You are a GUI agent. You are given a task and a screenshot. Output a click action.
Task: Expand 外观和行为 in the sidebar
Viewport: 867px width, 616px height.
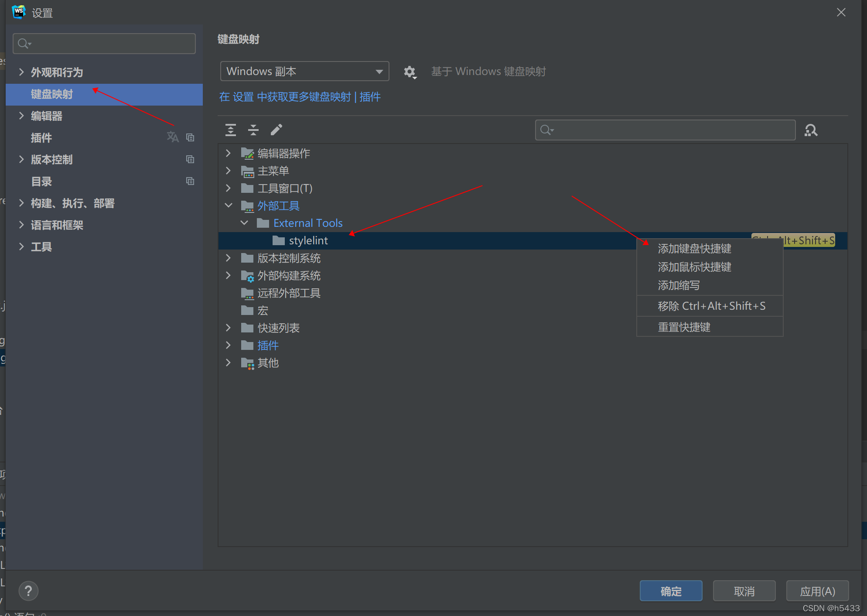pyautogui.click(x=21, y=72)
